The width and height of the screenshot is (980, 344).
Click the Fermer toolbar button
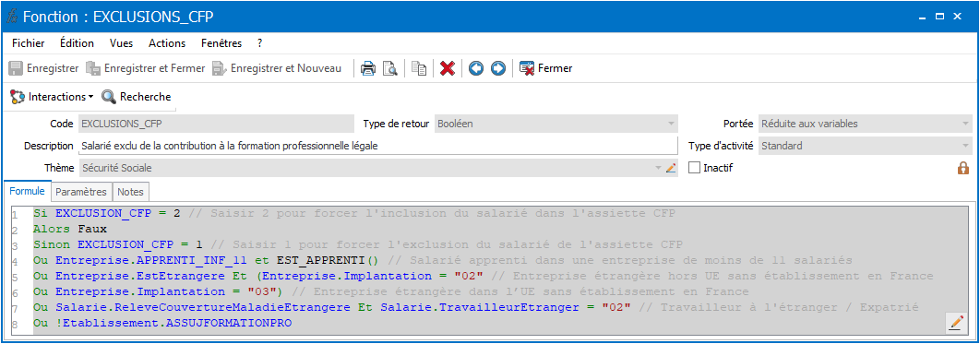545,68
